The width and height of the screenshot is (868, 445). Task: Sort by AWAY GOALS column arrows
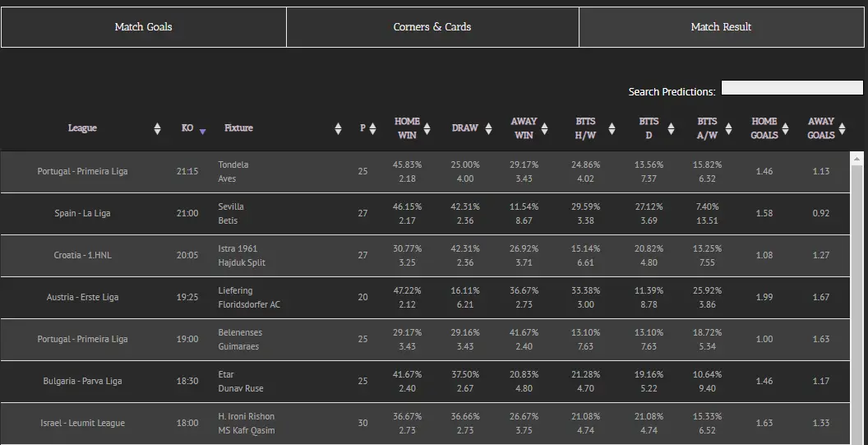click(842, 128)
